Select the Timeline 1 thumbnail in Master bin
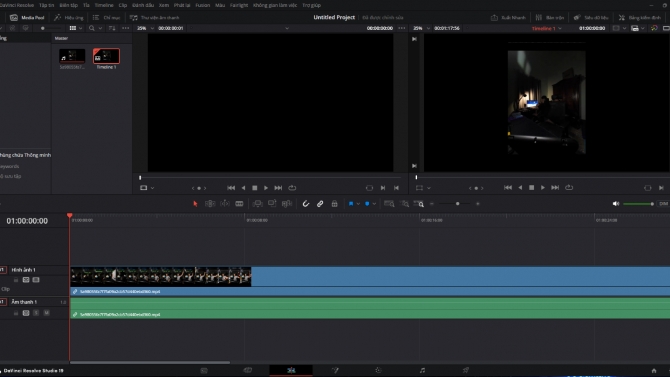This screenshot has width=670, height=377. (x=106, y=56)
